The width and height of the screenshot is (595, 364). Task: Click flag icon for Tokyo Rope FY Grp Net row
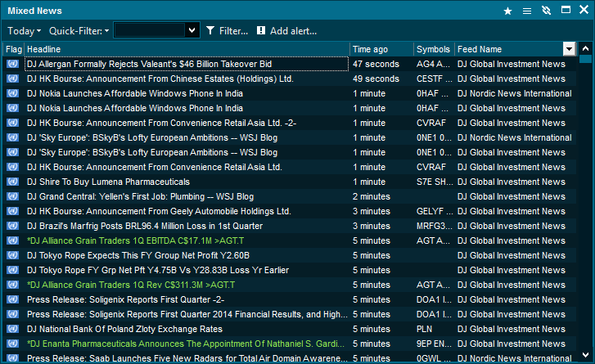tap(12, 270)
